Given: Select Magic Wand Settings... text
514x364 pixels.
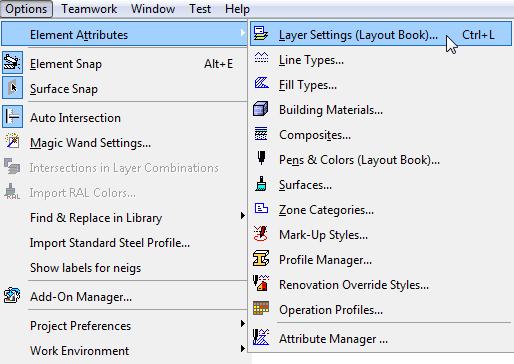Looking at the screenshot, I should coord(90,143).
